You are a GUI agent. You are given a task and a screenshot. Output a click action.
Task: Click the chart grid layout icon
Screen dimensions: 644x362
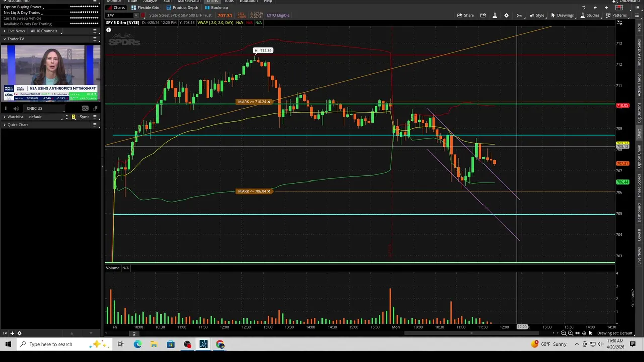point(619,8)
